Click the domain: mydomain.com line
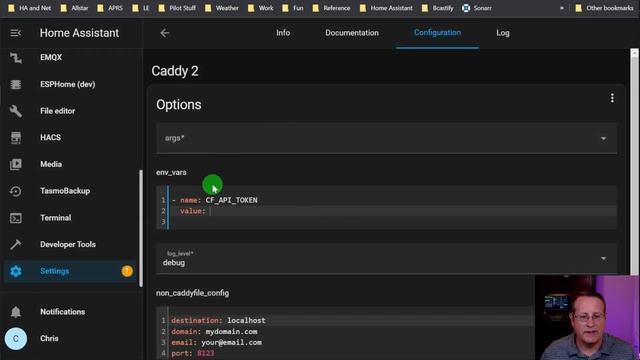640x360 pixels. pos(214,332)
